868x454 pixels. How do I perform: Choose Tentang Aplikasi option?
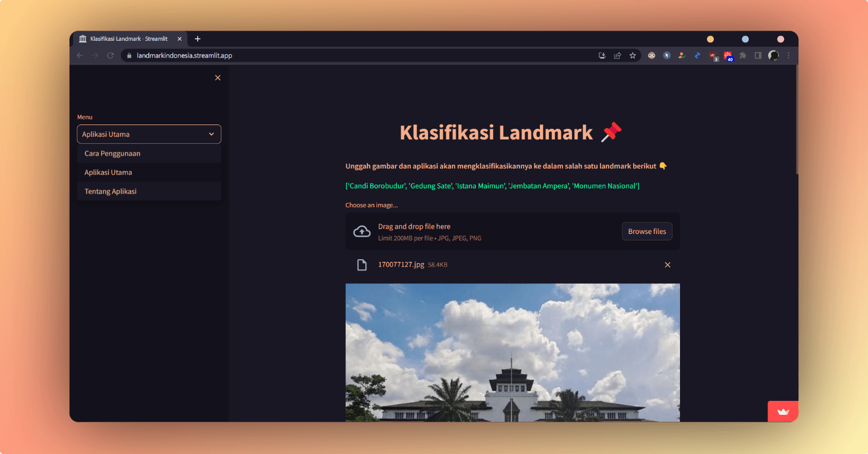pyautogui.click(x=111, y=192)
